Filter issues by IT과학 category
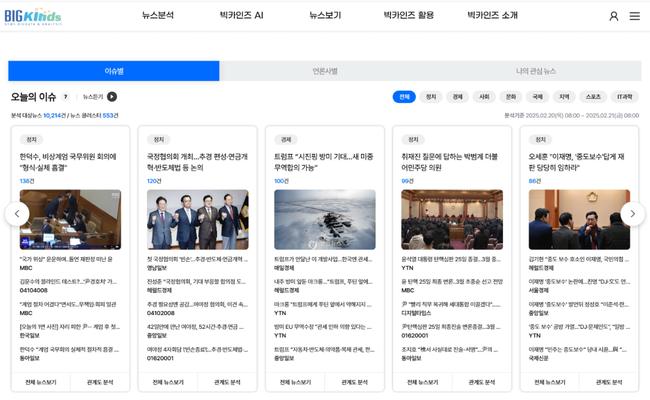This screenshot has height=400, width=650. click(x=625, y=97)
